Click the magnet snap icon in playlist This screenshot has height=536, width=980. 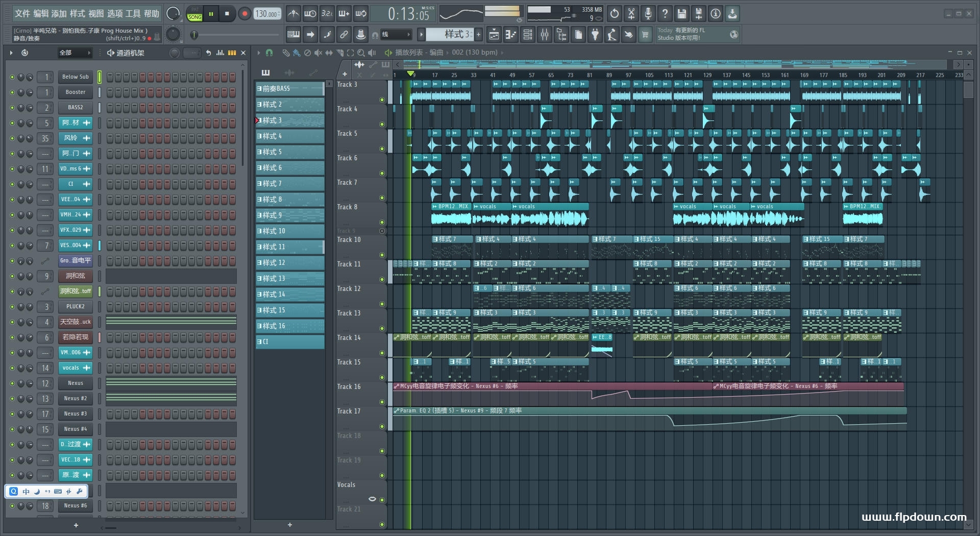point(269,53)
